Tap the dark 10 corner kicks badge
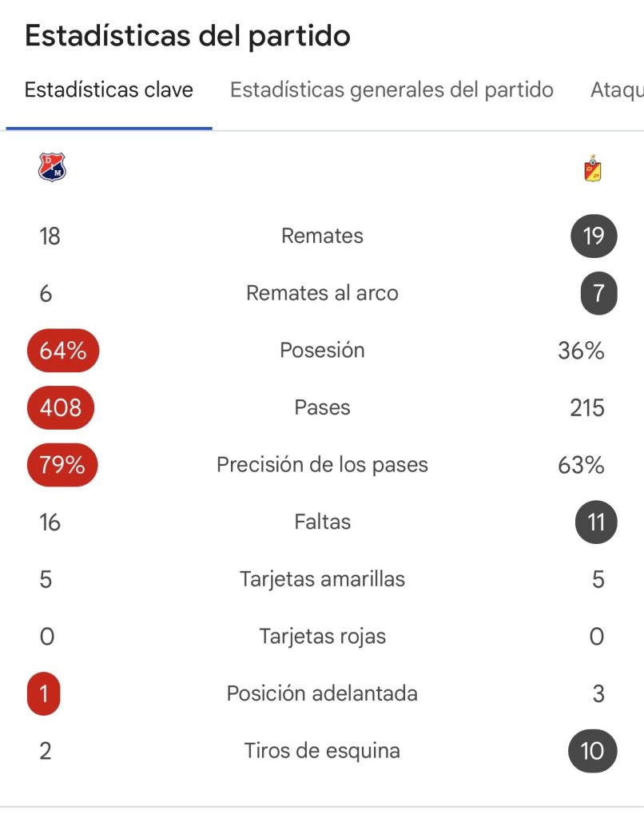The image size is (644, 818). (592, 751)
